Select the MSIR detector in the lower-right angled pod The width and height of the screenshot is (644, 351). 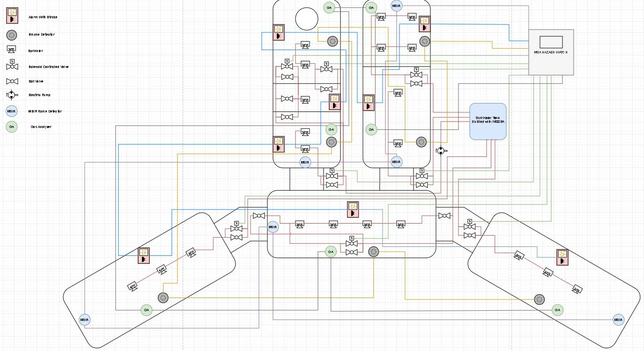point(619,320)
